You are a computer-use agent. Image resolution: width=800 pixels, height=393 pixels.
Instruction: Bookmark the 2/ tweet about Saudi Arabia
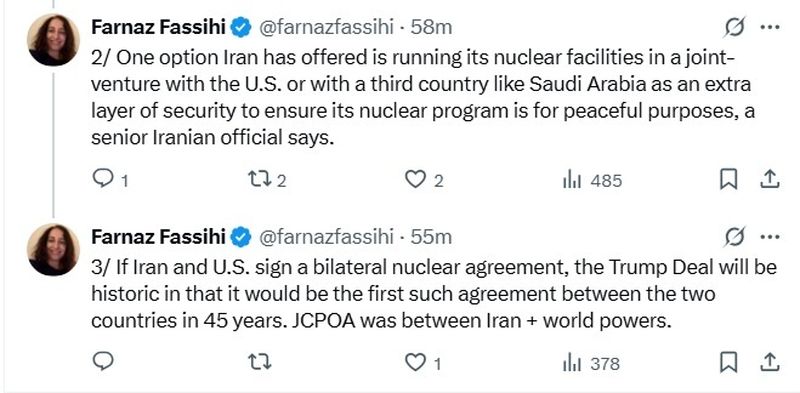(x=728, y=179)
